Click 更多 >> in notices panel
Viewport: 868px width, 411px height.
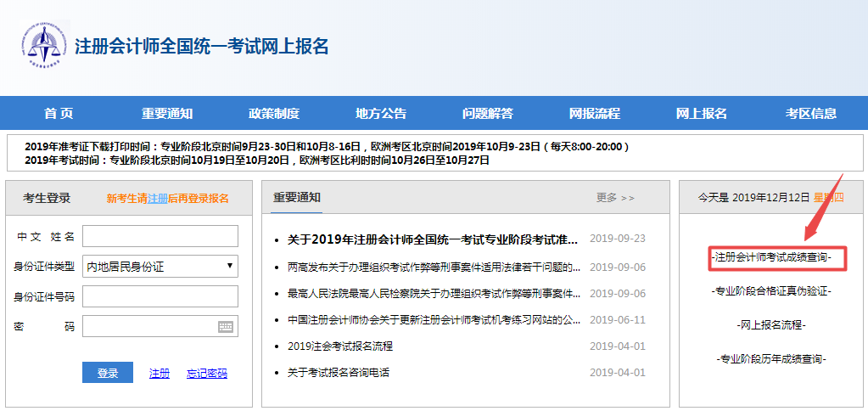coord(615,198)
